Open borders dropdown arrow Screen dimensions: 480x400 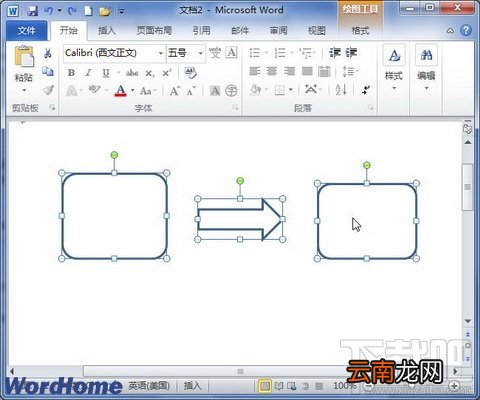click(x=291, y=90)
